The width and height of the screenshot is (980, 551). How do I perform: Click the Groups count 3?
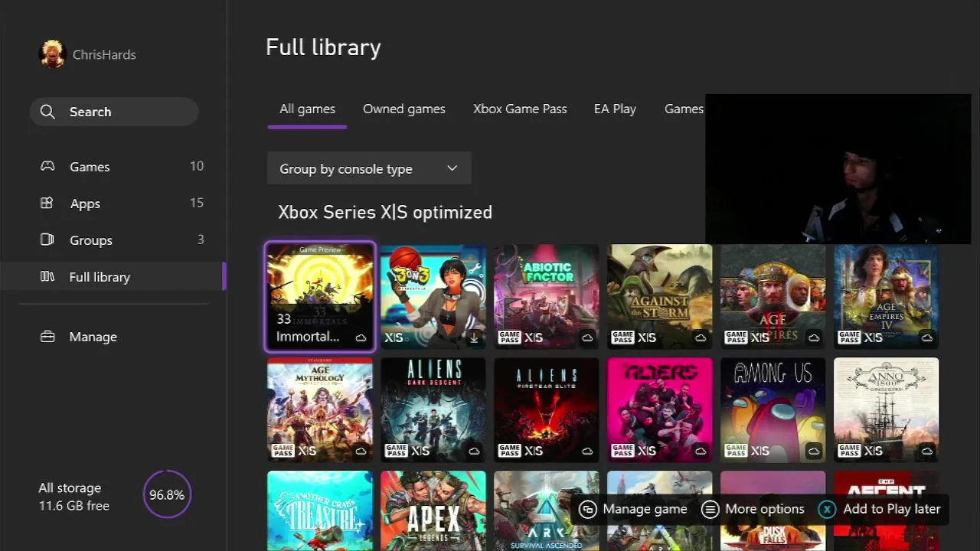coord(201,240)
